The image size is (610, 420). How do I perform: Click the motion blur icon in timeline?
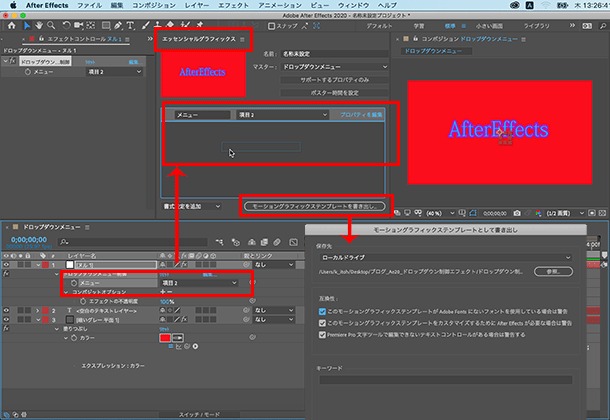(277, 242)
